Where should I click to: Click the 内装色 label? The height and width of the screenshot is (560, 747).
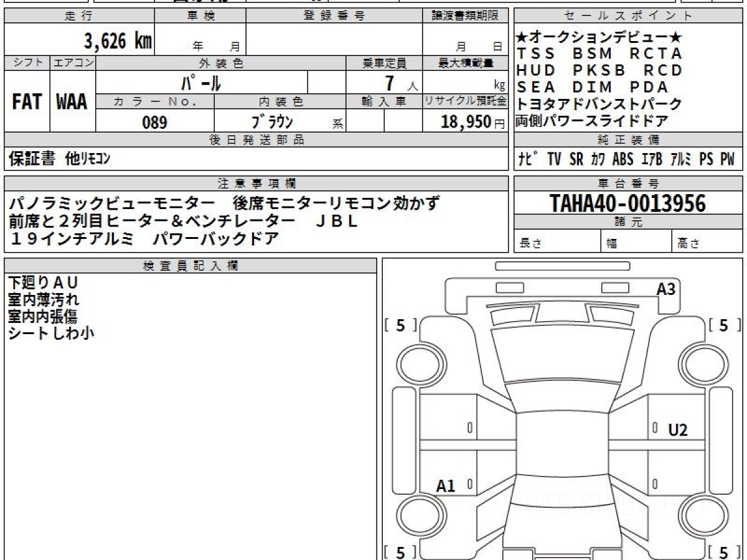coord(280,101)
